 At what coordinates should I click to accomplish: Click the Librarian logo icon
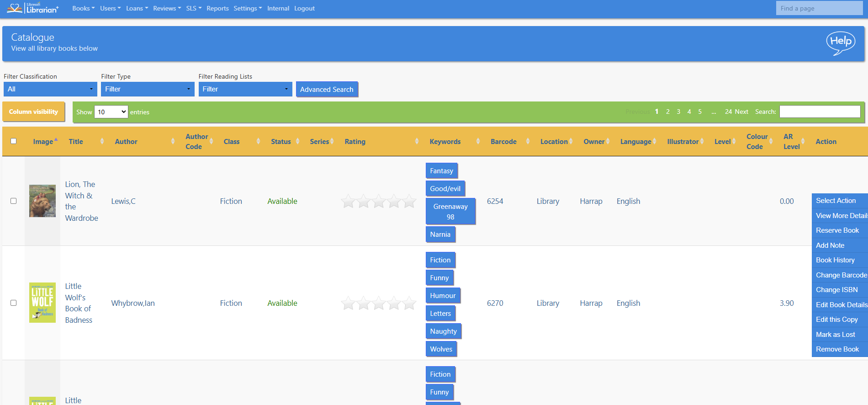[x=15, y=8]
